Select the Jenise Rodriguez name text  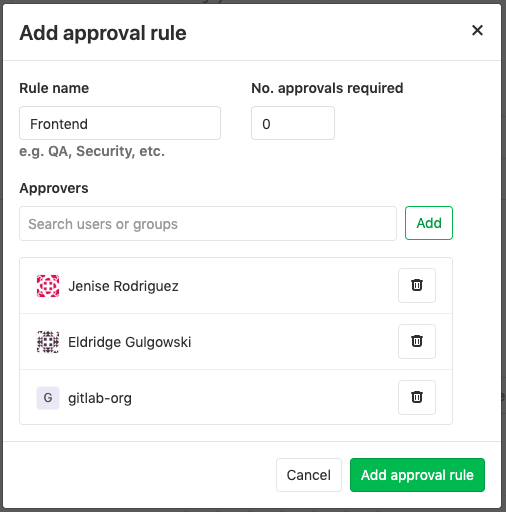123,286
